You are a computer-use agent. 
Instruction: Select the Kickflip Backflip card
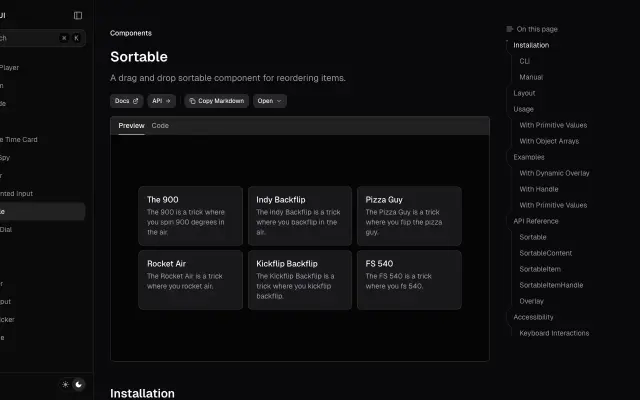[300, 280]
